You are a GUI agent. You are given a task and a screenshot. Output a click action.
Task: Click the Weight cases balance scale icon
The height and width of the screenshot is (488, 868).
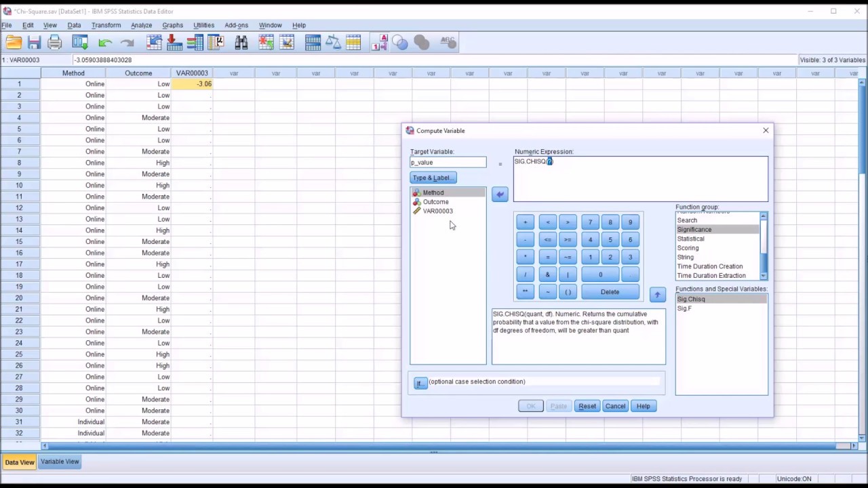[x=333, y=43]
